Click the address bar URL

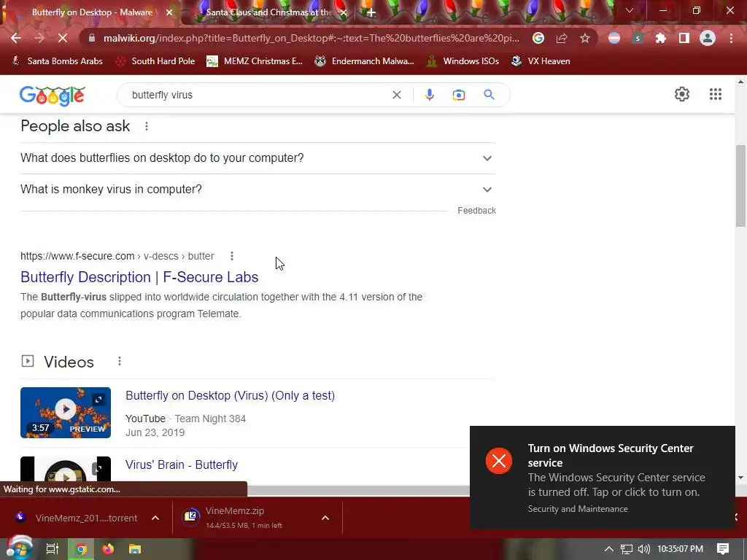pos(311,38)
